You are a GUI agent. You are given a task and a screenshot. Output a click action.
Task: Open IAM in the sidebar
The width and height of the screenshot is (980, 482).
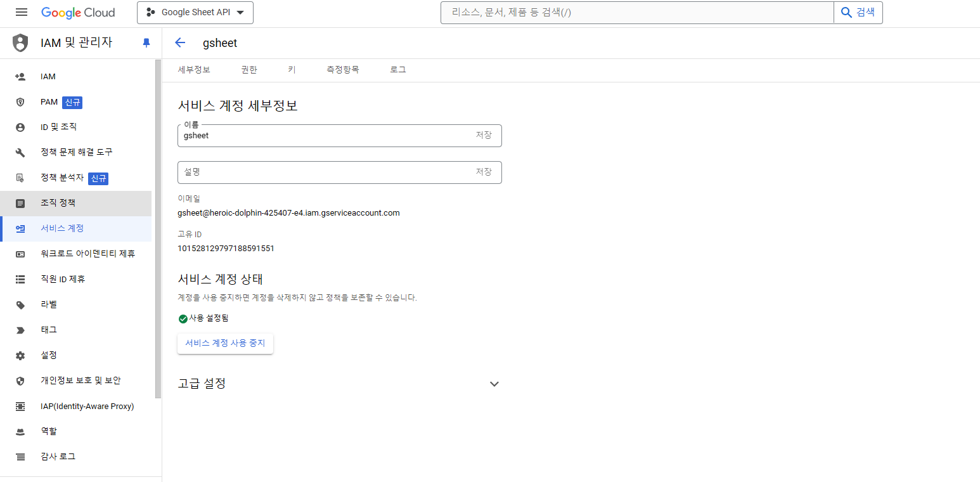[x=76, y=77]
